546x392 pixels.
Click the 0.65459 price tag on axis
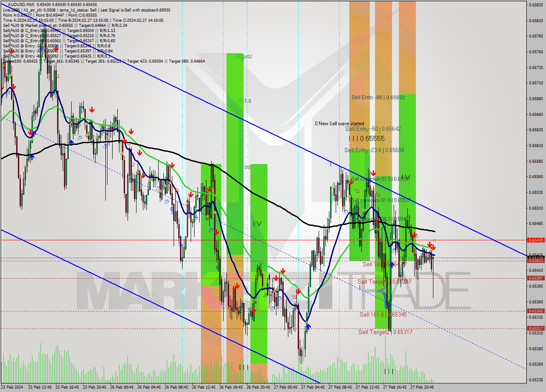[x=536, y=240]
